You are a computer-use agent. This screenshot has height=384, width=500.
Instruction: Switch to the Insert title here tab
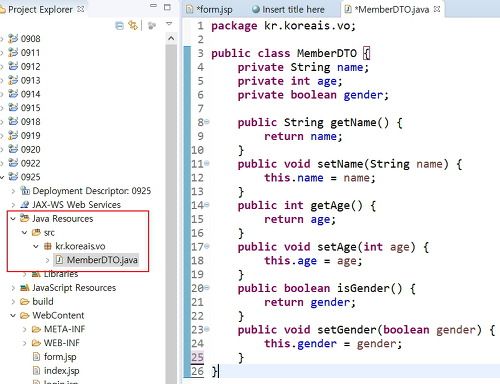coord(288,9)
